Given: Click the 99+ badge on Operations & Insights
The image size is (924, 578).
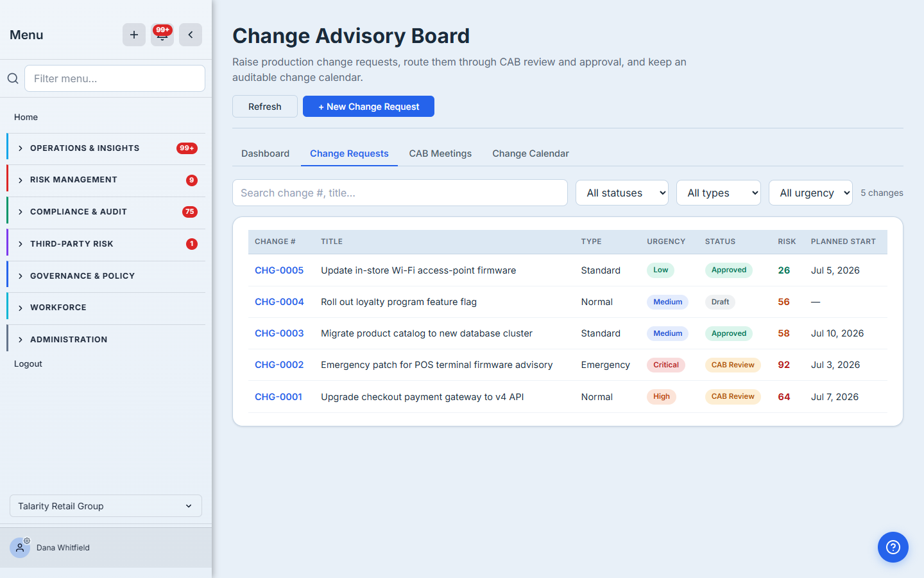Looking at the screenshot, I should 187,148.
